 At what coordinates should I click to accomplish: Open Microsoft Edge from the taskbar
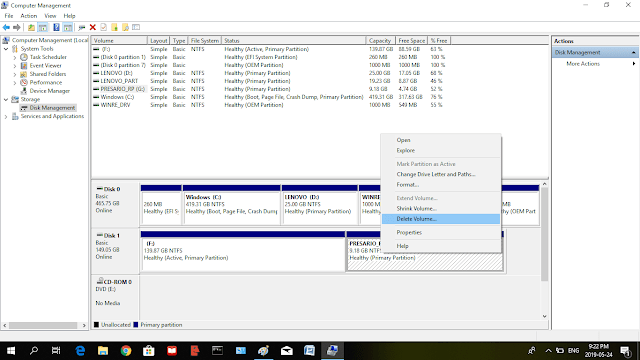click(x=80, y=351)
